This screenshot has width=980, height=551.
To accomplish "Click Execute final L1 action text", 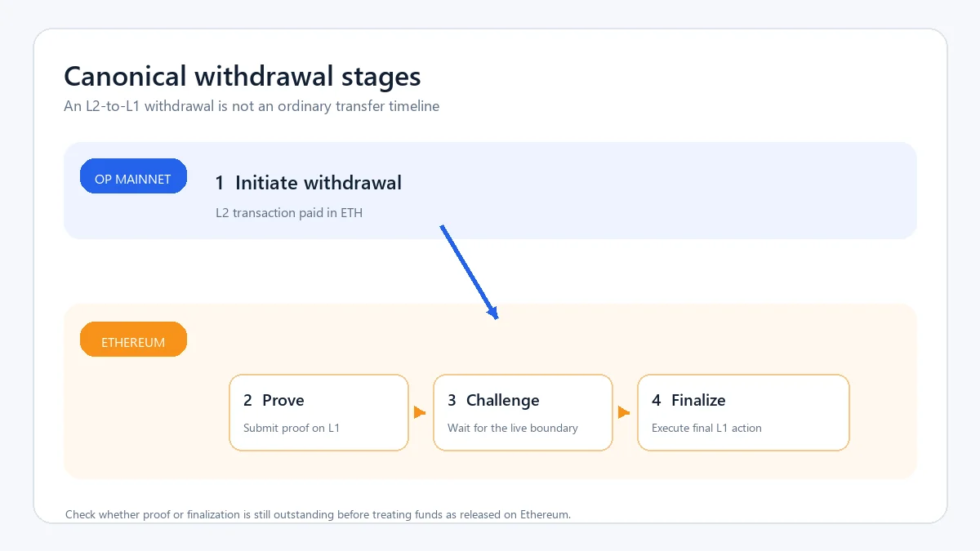I will tap(706, 428).
